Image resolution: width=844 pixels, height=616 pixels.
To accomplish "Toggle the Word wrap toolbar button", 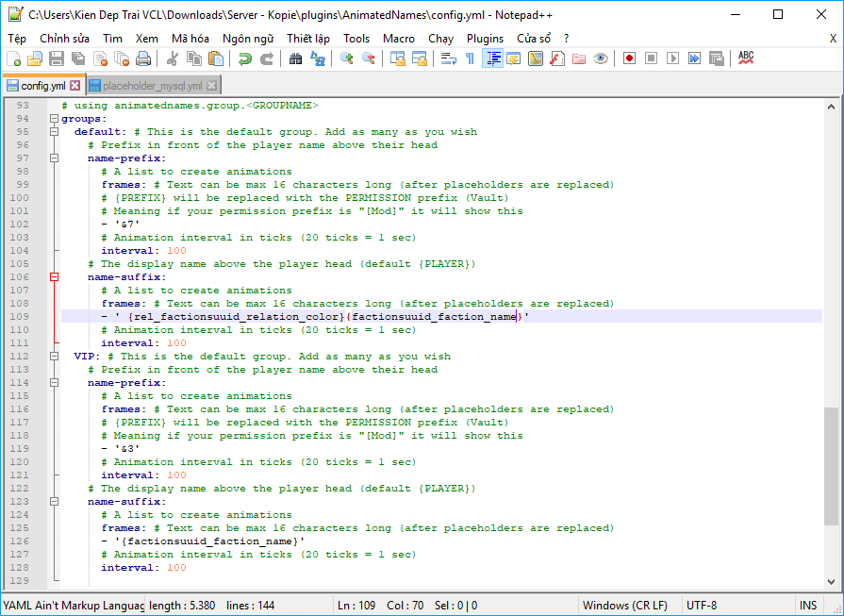I will tap(449, 58).
